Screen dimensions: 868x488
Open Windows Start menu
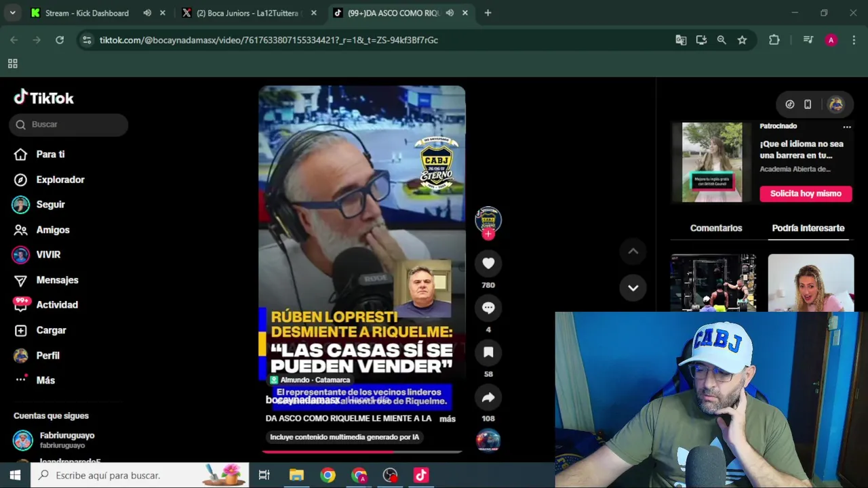(15, 475)
